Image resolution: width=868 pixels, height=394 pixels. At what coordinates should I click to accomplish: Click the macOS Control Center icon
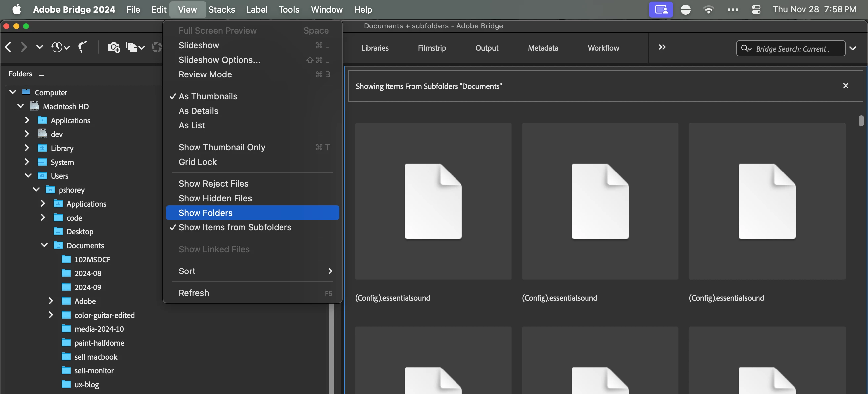tap(756, 10)
